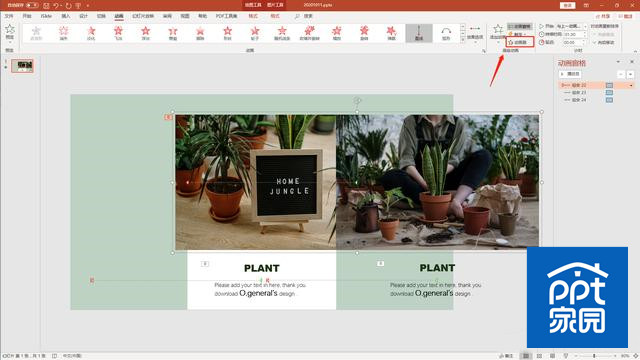Image resolution: width=640 pixels, height=360 pixels.
Task: Click the Undo icon
Action: pos(56,6)
